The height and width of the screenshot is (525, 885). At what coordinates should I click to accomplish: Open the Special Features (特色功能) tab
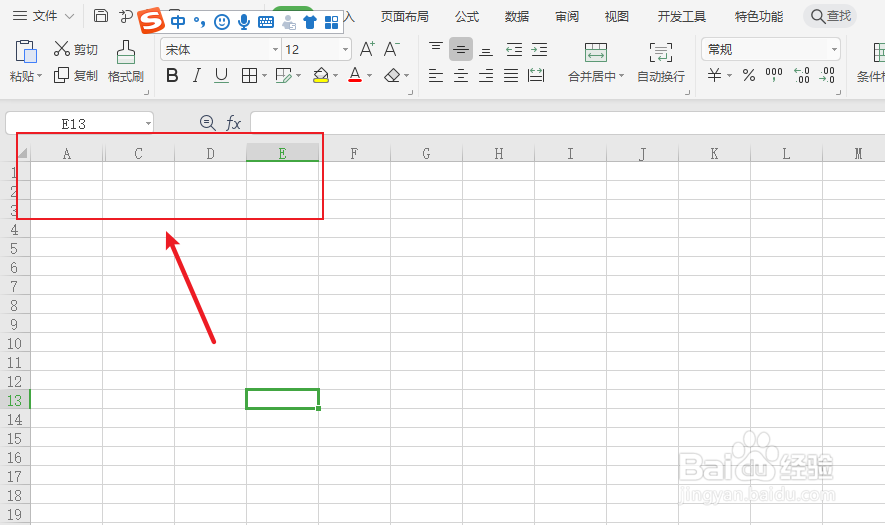(x=759, y=17)
